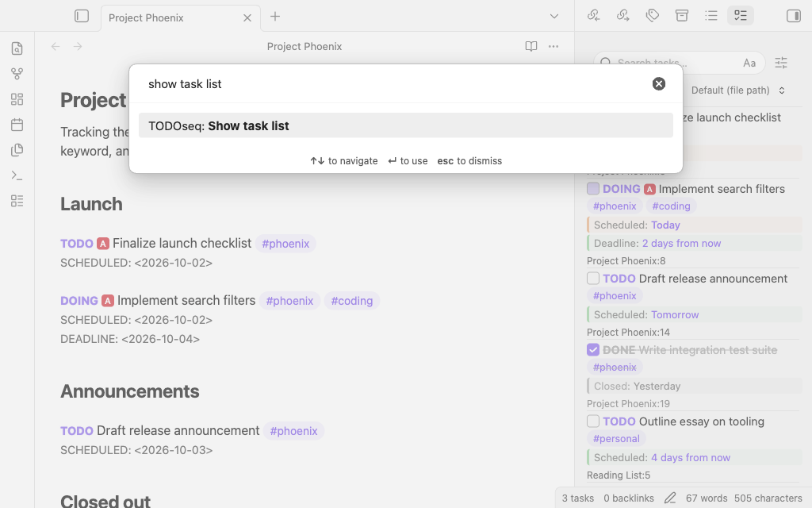The width and height of the screenshot is (812, 508).
Task: Check the Outline essay on tooling task
Action: pos(593,421)
